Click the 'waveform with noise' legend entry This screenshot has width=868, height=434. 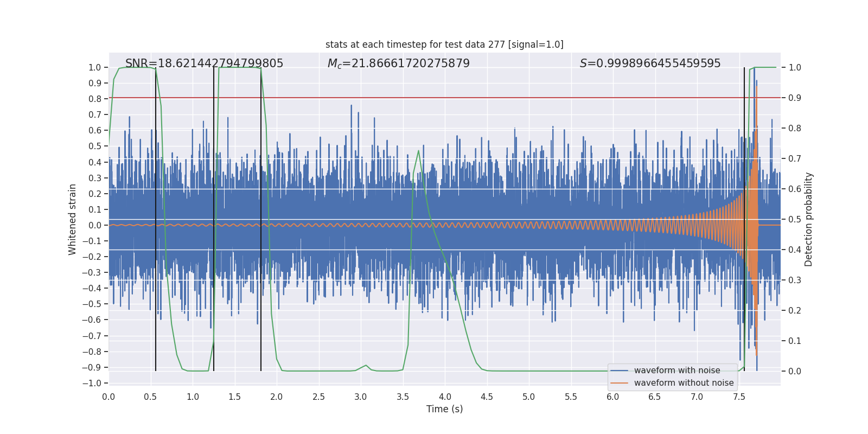(677, 371)
